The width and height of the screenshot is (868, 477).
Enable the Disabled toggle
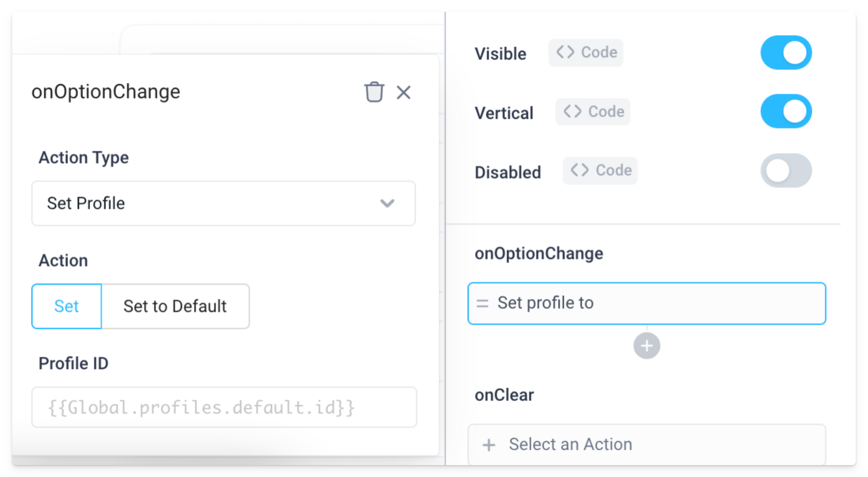pyautogui.click(x=786, y=170)
